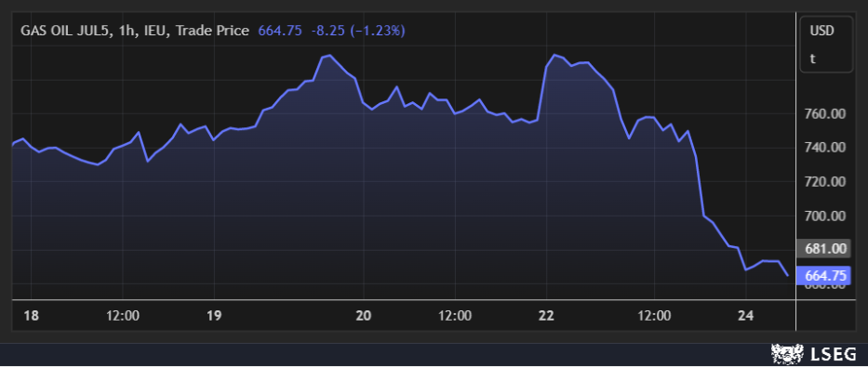Click the LSEG brand text
The height and width of the screenshot is (367, 868).
[x=835, y=354]
